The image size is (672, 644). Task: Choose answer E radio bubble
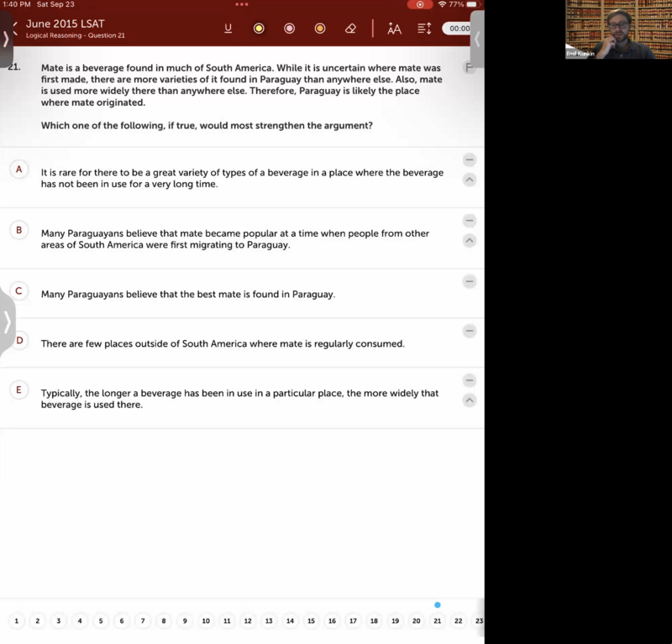click(18, 390)
